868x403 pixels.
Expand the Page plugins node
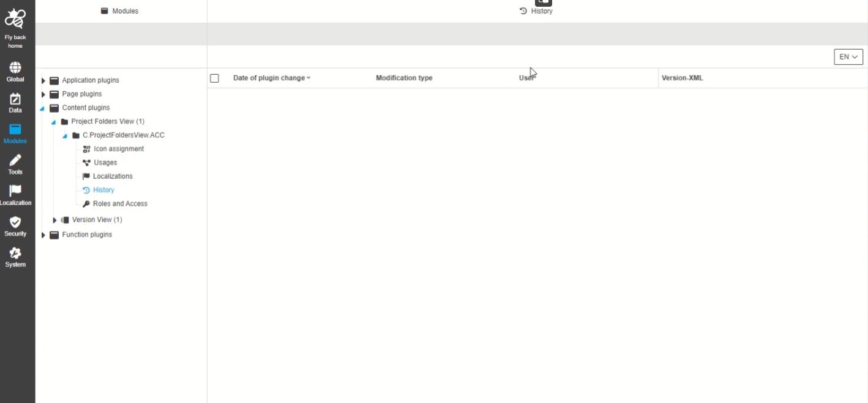(x=43, y=94)
